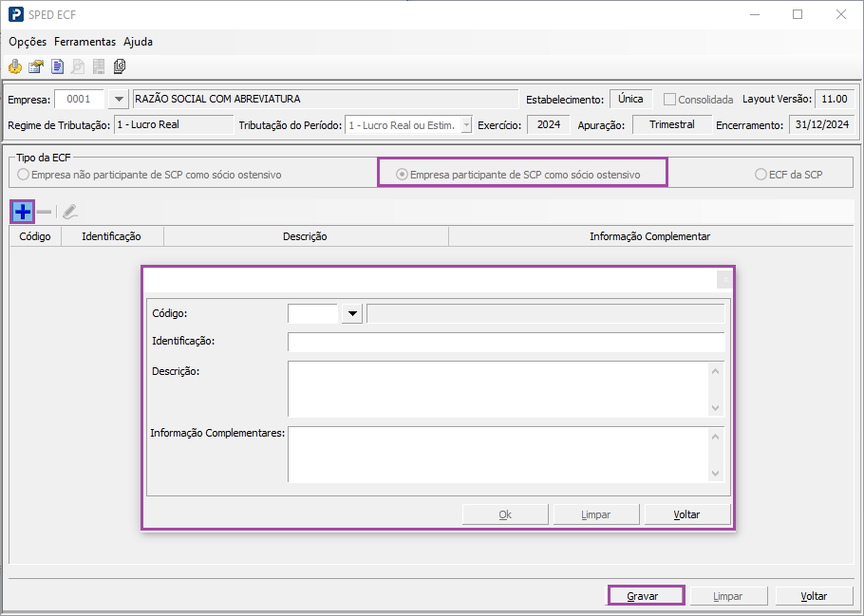Click Descrição scrollbar down arrow
The image size is (864, 616).
pyautogui.click(x=716, y=408)
